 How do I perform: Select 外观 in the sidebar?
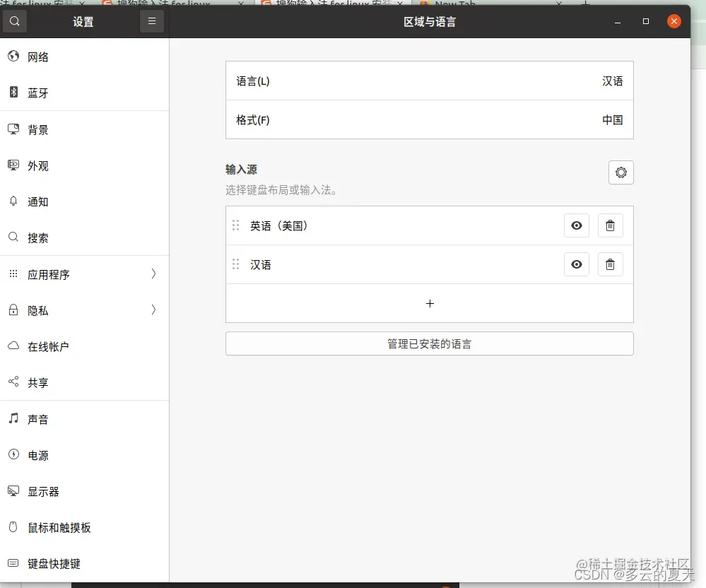coord(85,165)
